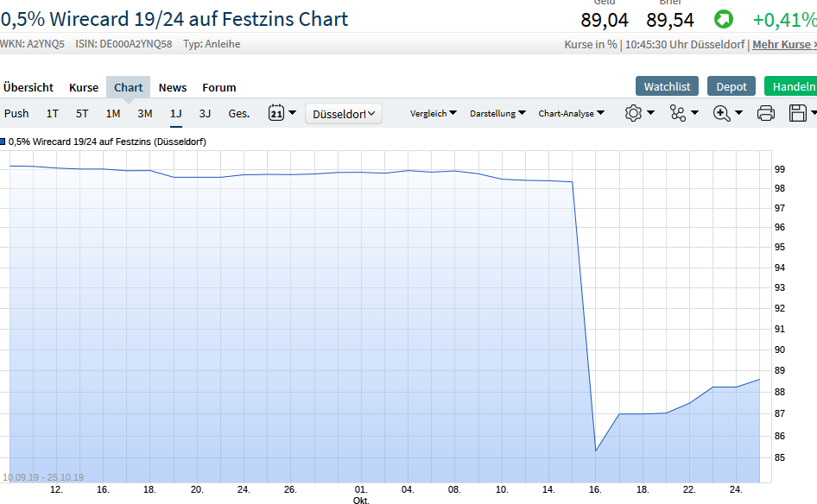Click the chart legend label Wirecard (Düsseldorf)

point(107,142)
